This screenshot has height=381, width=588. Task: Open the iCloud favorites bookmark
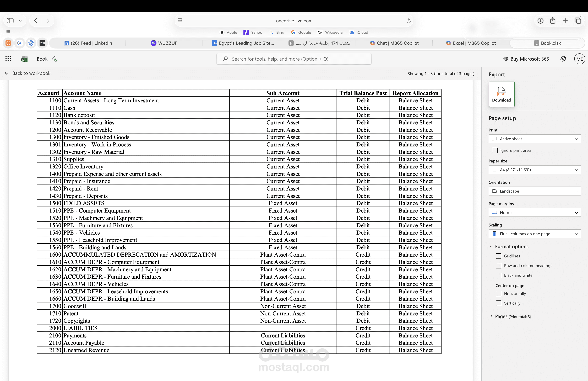359,32
